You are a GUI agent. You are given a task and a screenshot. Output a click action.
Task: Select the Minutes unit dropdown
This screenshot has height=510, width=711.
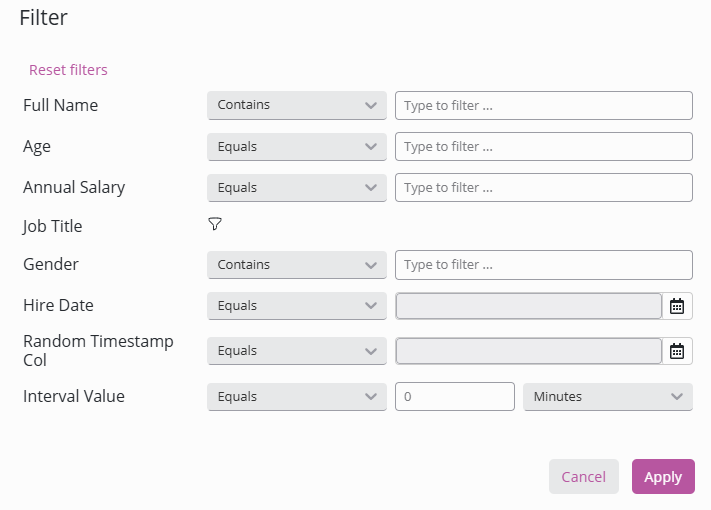[x=607, y=397]
